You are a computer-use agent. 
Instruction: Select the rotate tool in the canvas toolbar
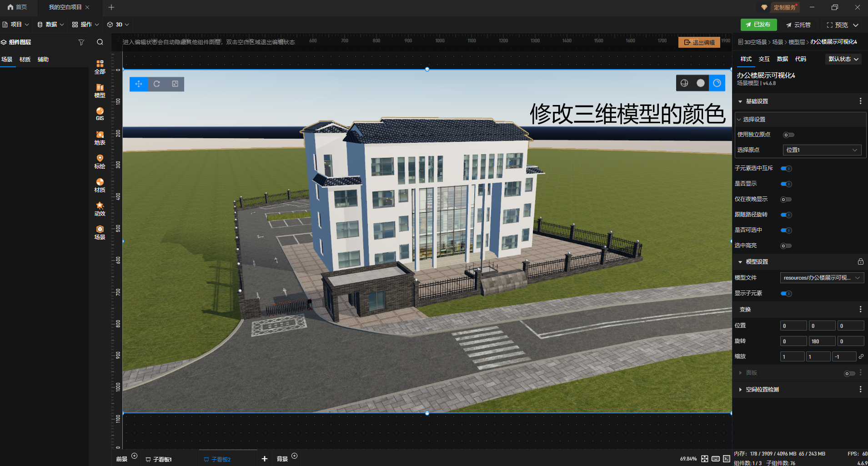(156, 84)
